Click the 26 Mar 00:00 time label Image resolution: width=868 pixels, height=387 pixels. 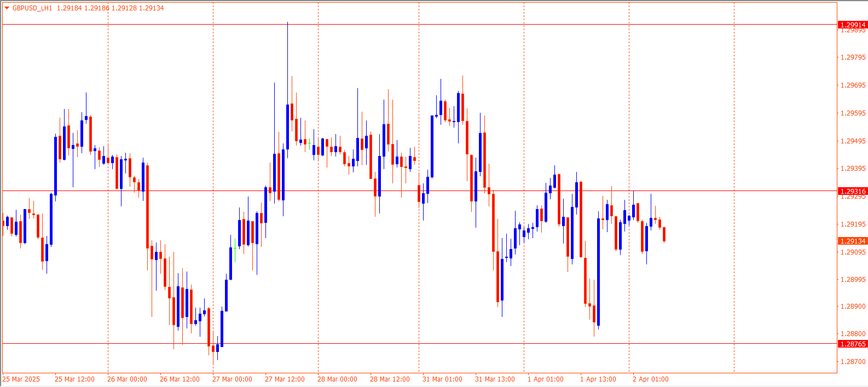[x=127, y=379]
